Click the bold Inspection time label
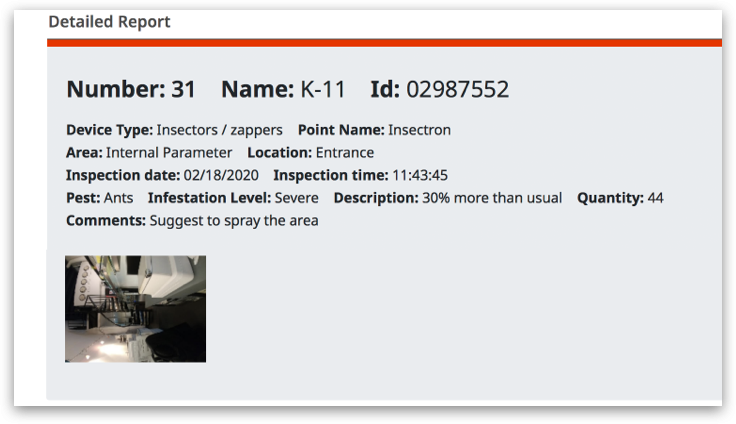Image resolution: width=736 pixels, height=424 pixels. point(331,175)
